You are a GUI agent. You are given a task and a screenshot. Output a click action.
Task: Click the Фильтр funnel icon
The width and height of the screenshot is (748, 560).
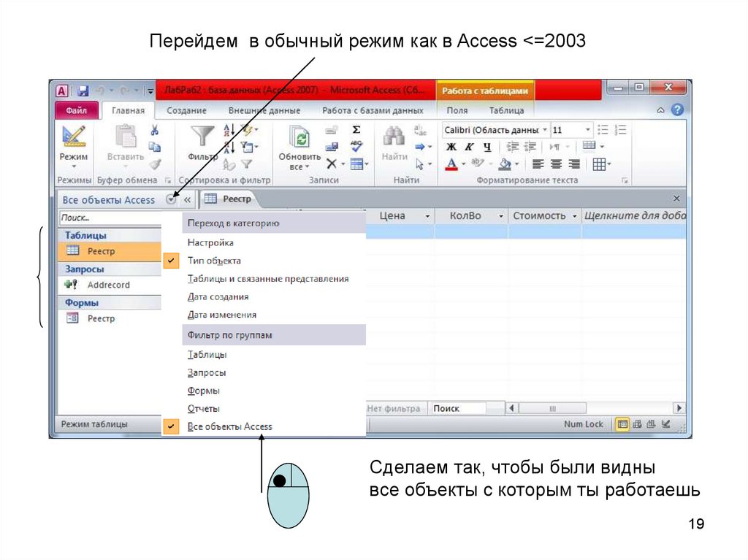coord(202,139)
